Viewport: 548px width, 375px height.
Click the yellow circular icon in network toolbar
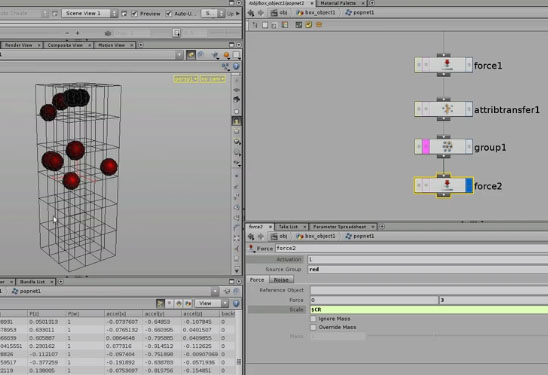point(308,25)
